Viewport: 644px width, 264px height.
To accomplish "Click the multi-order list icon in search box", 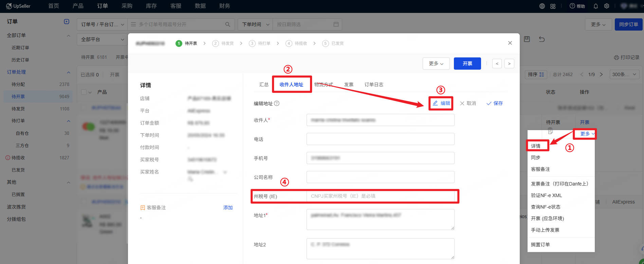I will click(x=133, y=24).
